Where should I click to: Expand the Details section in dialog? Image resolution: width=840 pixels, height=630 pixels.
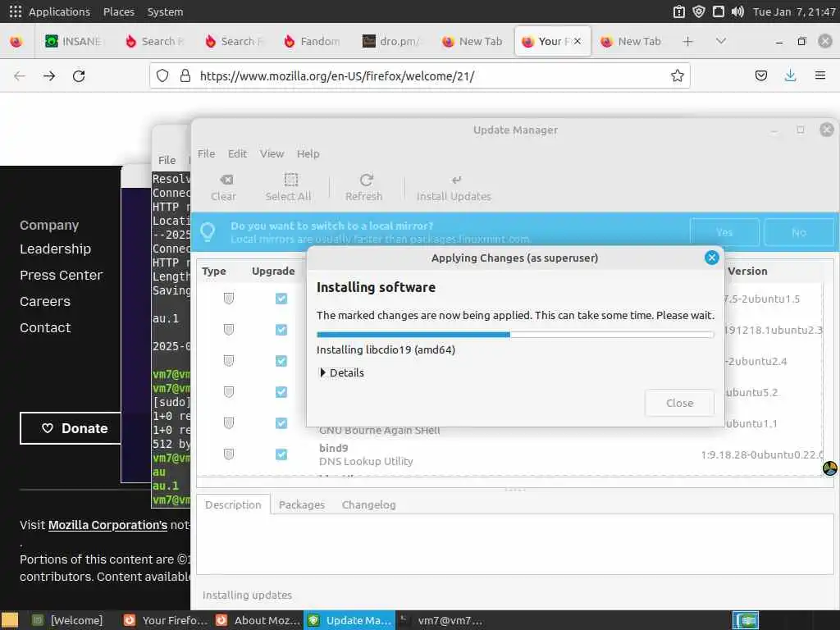pos(341,372)
